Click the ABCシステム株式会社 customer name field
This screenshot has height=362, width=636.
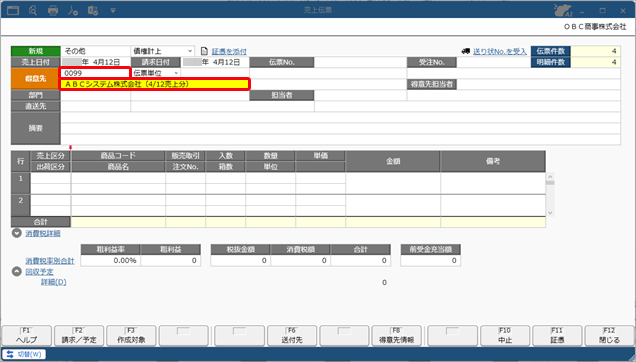(155, 84)
